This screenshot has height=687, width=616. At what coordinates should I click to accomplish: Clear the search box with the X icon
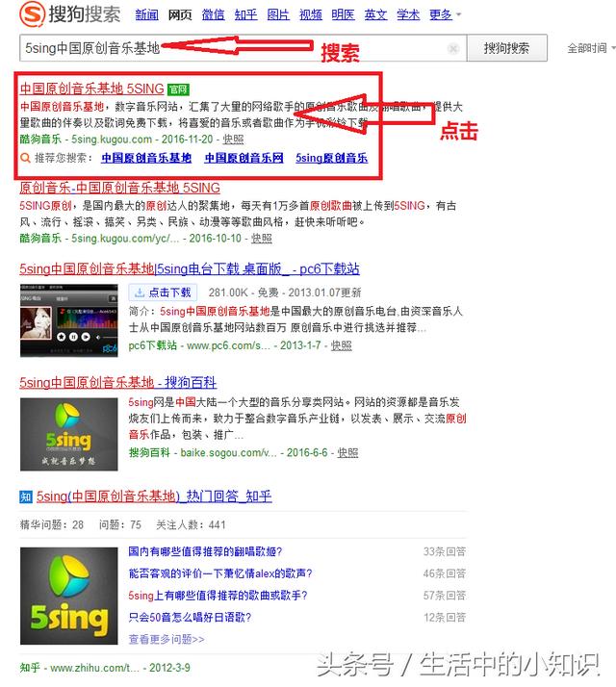(453, 48)
